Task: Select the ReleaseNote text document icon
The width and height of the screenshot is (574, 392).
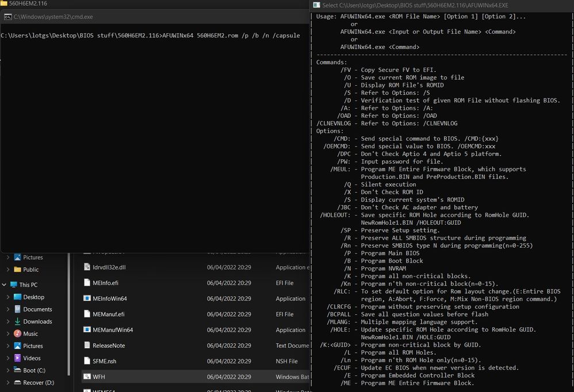Action: point(87,345)
